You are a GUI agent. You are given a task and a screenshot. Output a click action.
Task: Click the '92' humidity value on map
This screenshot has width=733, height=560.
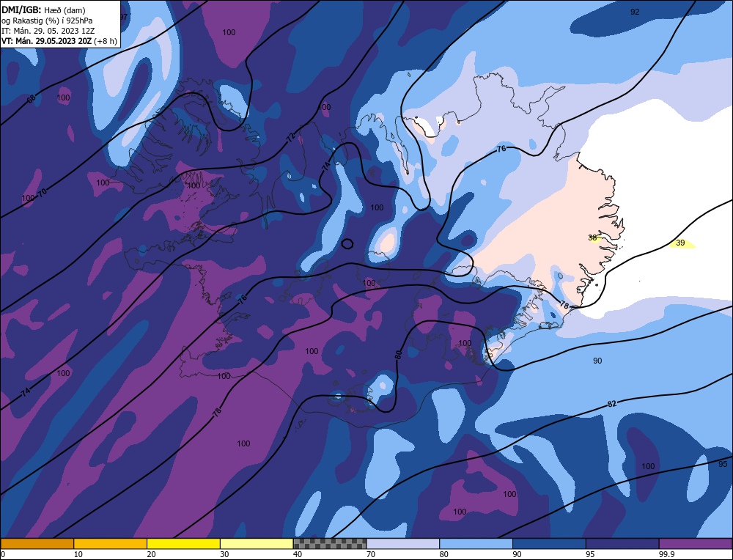[634, 12]
